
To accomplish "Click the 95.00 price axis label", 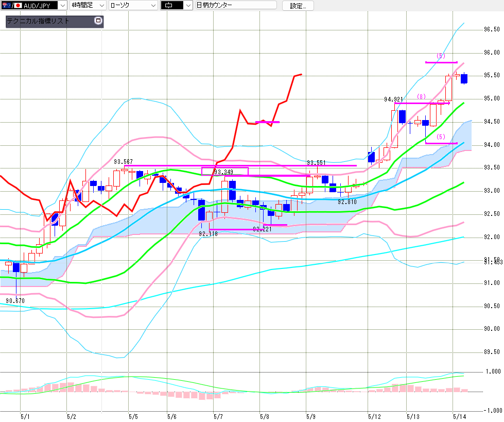I will tap(492, 98).
